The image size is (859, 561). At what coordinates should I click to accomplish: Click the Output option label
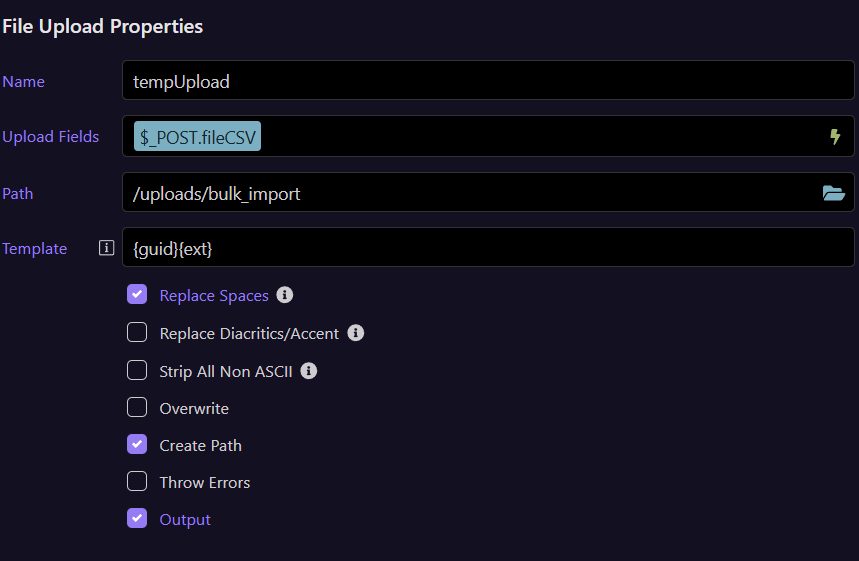tap(185, 520)
